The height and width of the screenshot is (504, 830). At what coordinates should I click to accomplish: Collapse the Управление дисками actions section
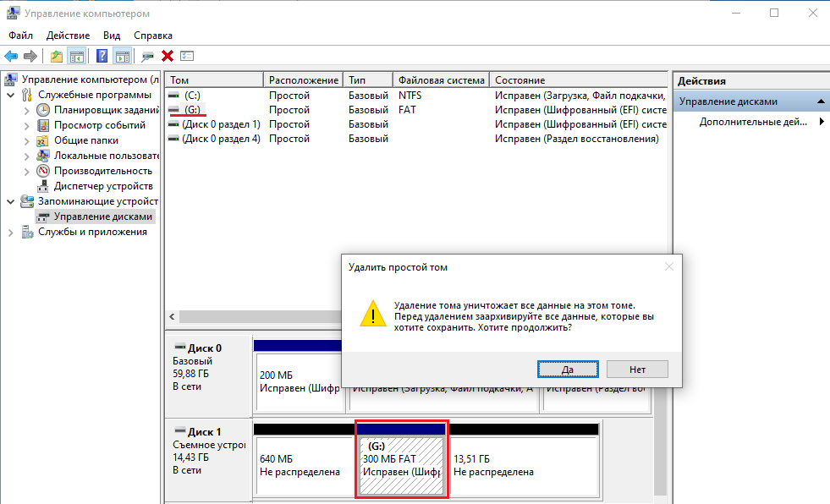(x=820, y=100)
